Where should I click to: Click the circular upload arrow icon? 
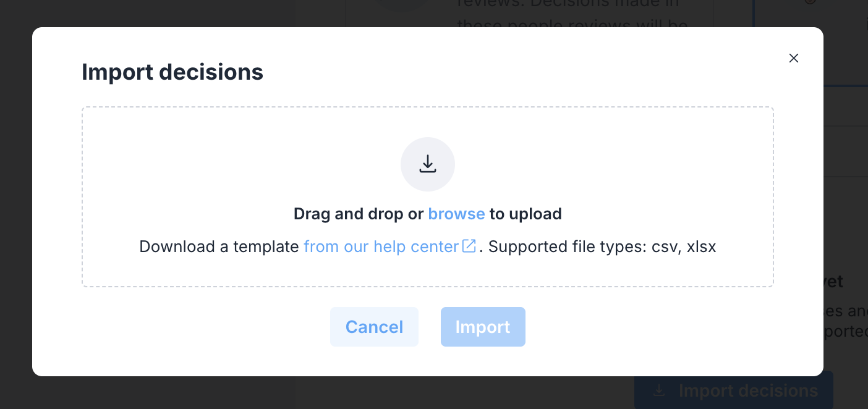[428, 164]
